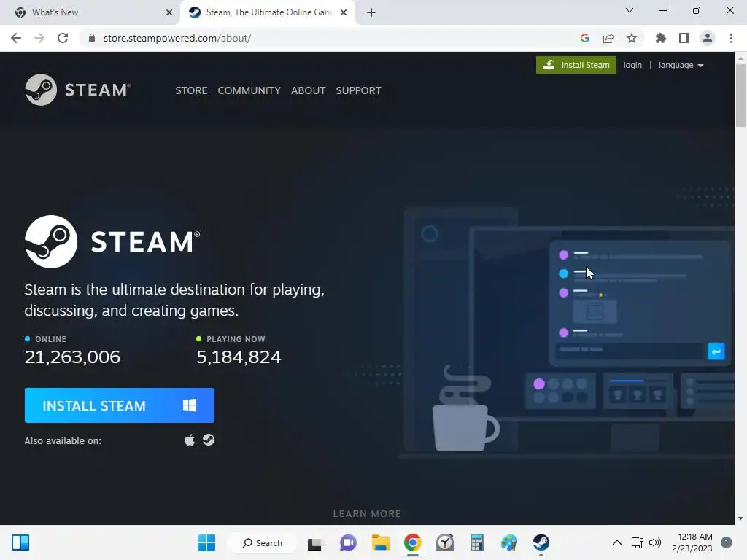Click the taskbar Search box

click(x=263, y=542)
